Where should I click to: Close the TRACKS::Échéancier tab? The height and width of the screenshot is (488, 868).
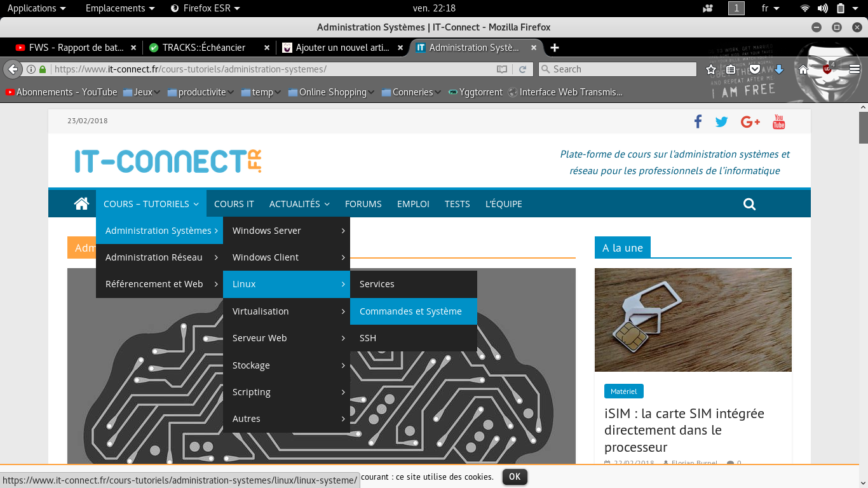[267, 48]
